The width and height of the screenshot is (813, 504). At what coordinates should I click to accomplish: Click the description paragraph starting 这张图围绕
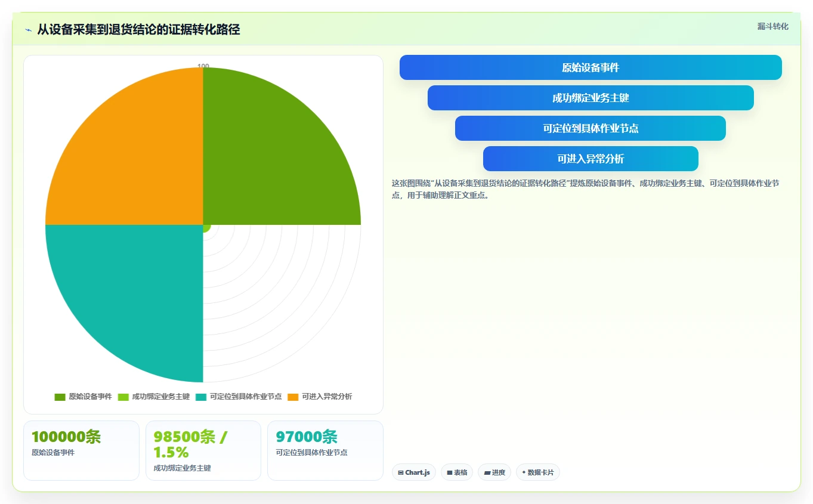(x=585, y=189)
